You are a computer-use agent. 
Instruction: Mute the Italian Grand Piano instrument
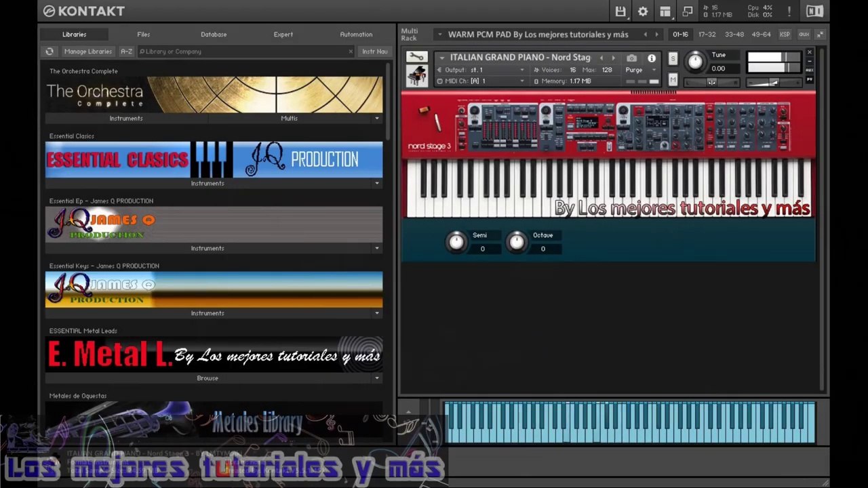(673, 80)
